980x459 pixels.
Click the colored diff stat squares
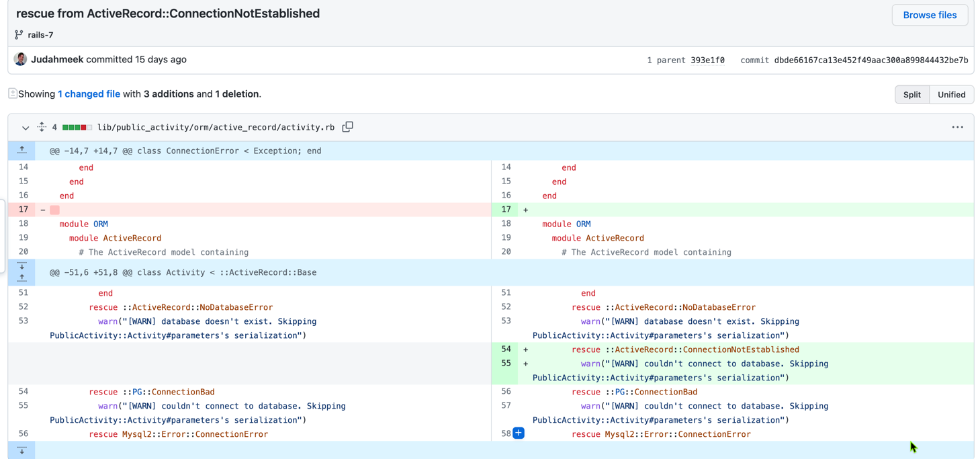pos(76,126)
